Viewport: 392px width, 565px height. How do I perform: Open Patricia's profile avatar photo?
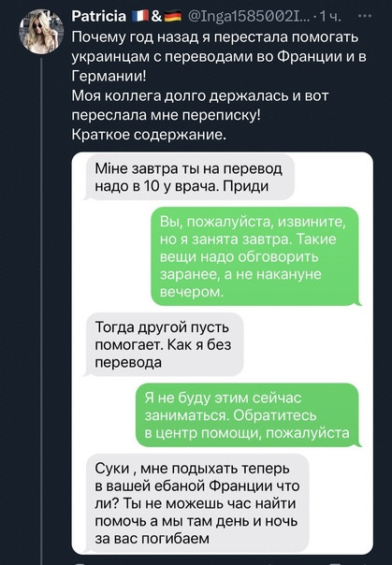point(41,32)
